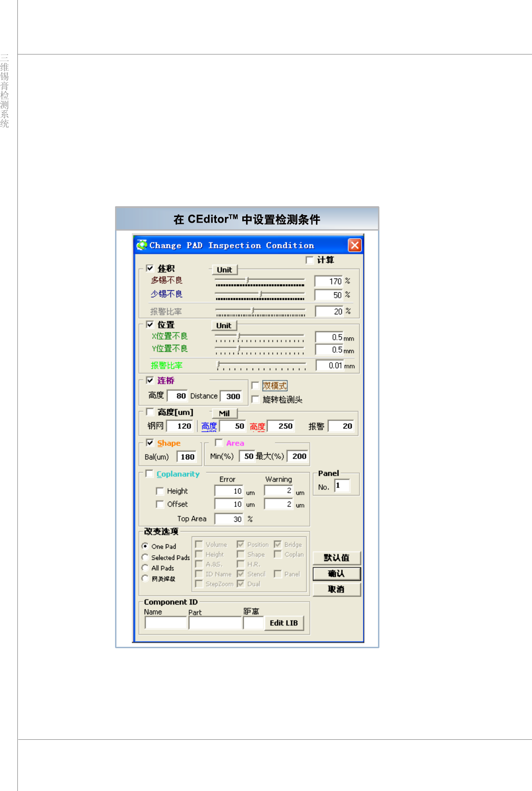Image resolution: width=532 pixels, height=791 pixels.
Task: Click the Y位置不良 field showing 0.5
Action: pos(330,350)
